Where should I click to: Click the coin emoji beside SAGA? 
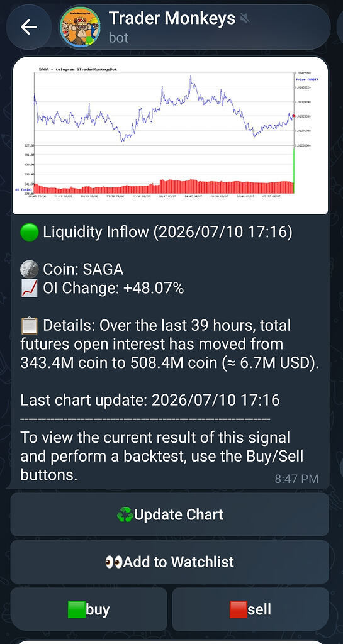click(29, 270)
